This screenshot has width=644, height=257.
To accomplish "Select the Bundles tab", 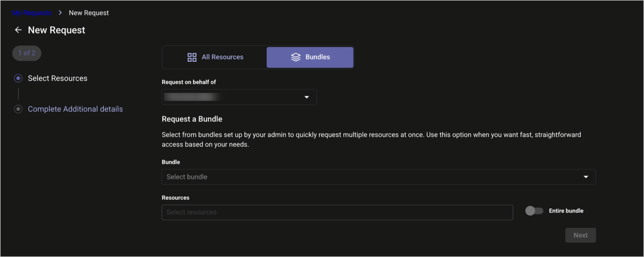I will [310, 57].
